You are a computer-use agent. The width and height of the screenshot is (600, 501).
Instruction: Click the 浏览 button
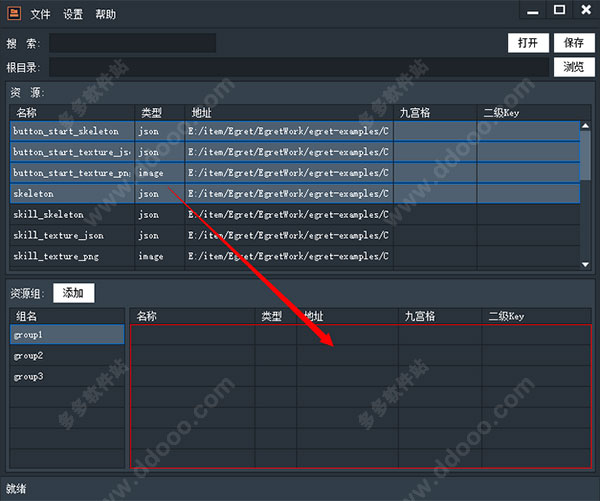pos(574,67)
